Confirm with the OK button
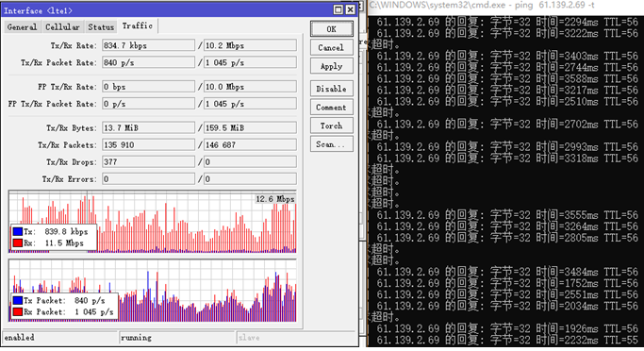This screenshot has width=644, height=351. pos(332,29)
